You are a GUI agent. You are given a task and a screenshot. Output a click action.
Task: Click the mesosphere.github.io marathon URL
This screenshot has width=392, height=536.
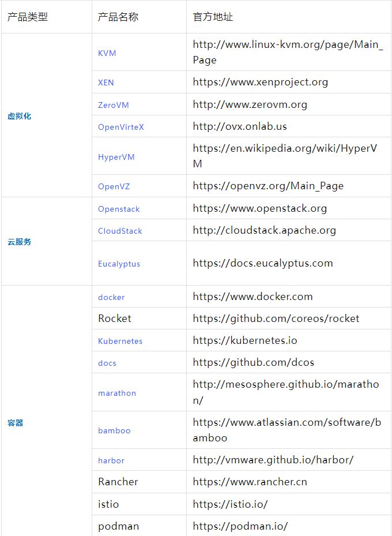coord(286,392)
